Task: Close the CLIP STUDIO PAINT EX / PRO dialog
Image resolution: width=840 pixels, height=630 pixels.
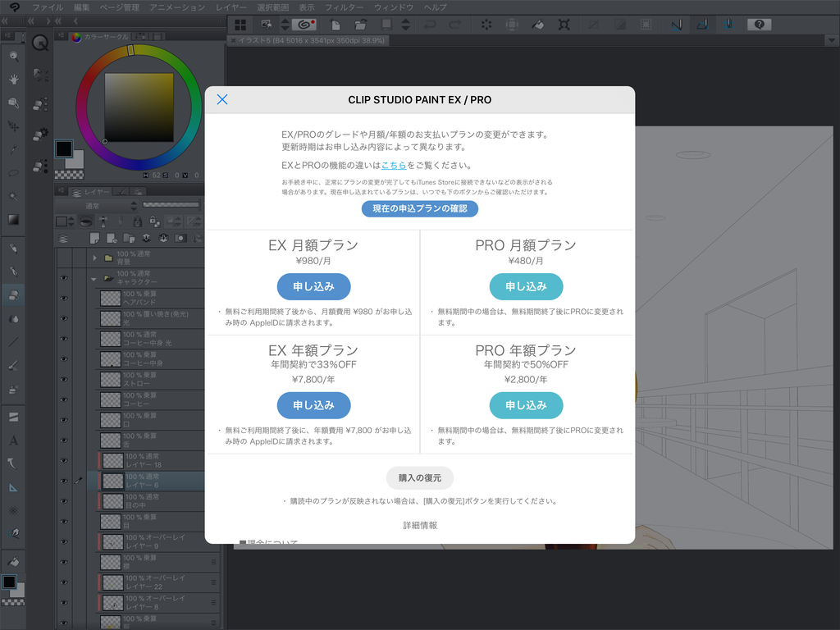Action: 222,99
